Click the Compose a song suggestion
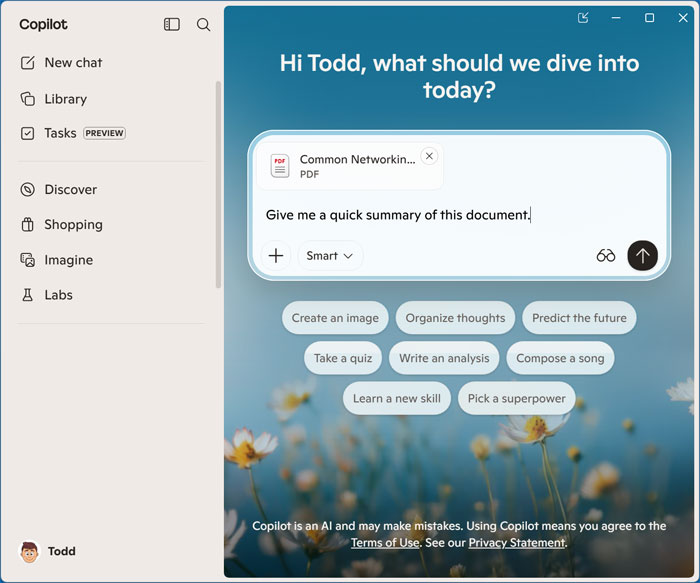The image size is (700, 583). pyautogui.click(x=560, y=358)
